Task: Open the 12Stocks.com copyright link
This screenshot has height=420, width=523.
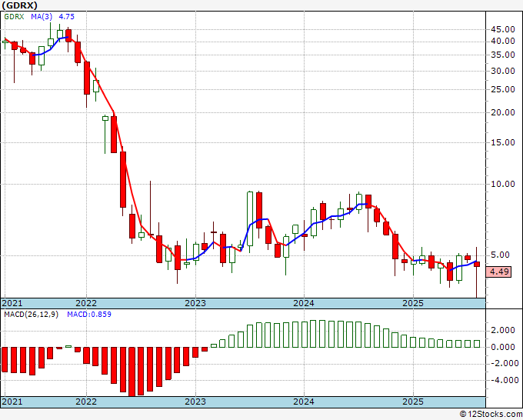Action: 491,415
